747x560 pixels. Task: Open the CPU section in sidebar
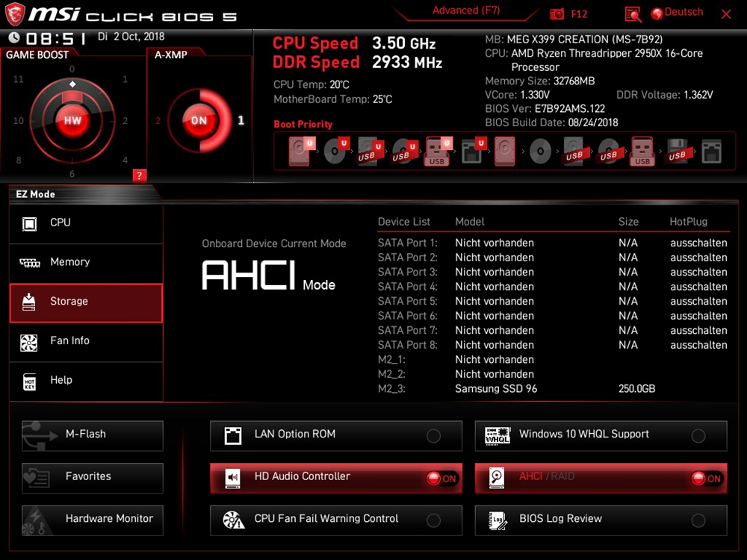pos(86,223)
